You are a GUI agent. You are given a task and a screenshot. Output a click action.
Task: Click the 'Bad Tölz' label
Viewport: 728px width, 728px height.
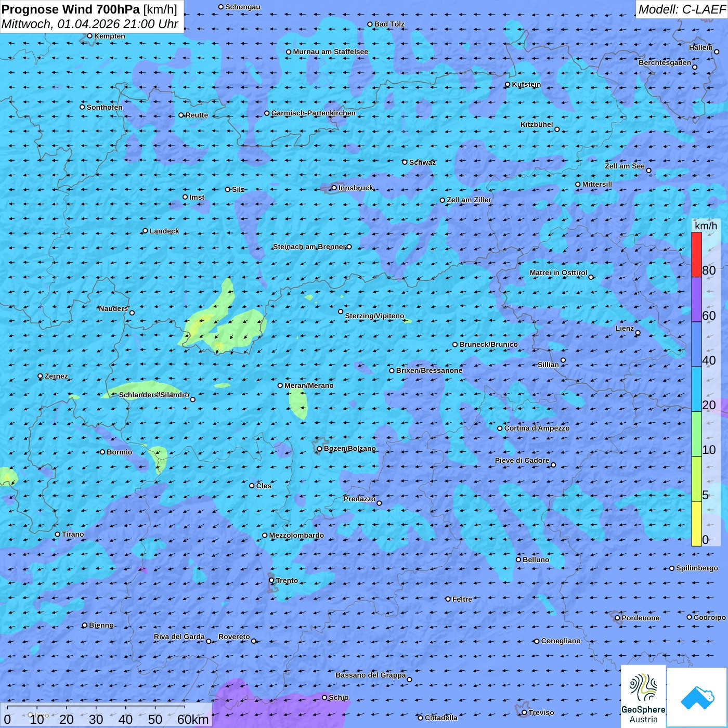pos(389,24)
